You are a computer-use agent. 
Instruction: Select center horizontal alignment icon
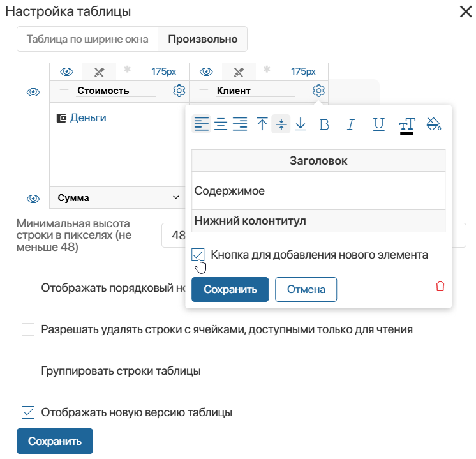[221, 124]
